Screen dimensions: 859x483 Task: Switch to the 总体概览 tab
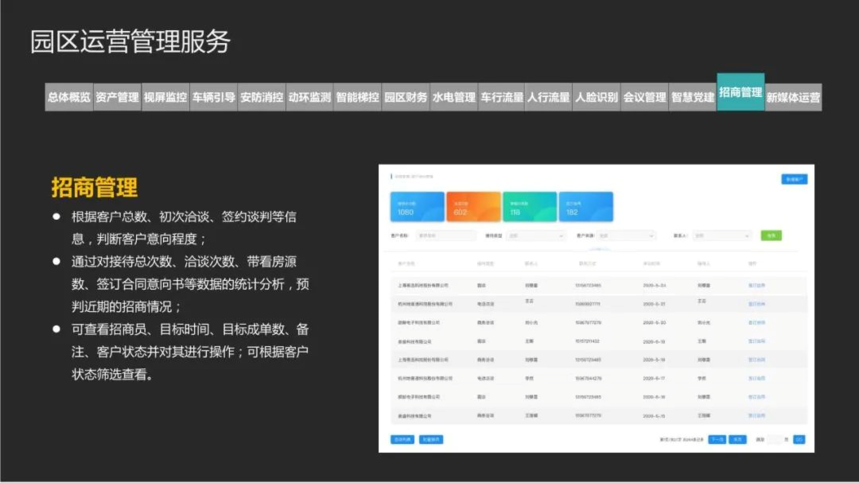(69, 97)
